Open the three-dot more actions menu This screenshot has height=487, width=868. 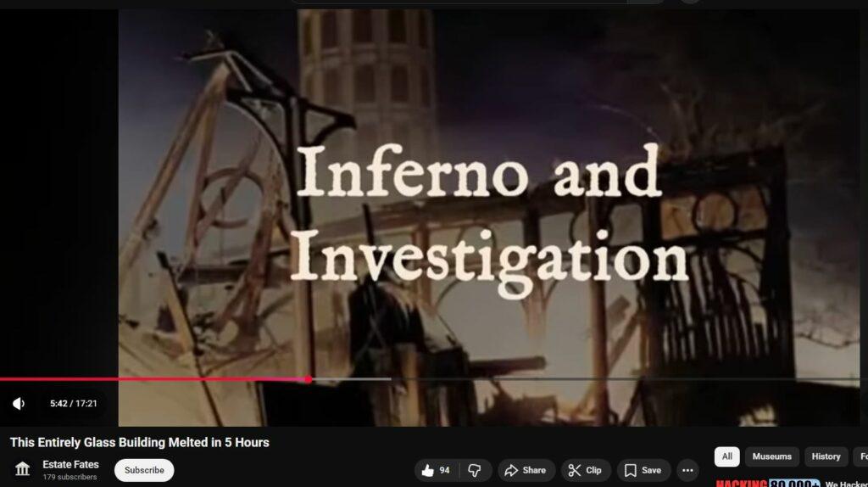tap(687, 470)
